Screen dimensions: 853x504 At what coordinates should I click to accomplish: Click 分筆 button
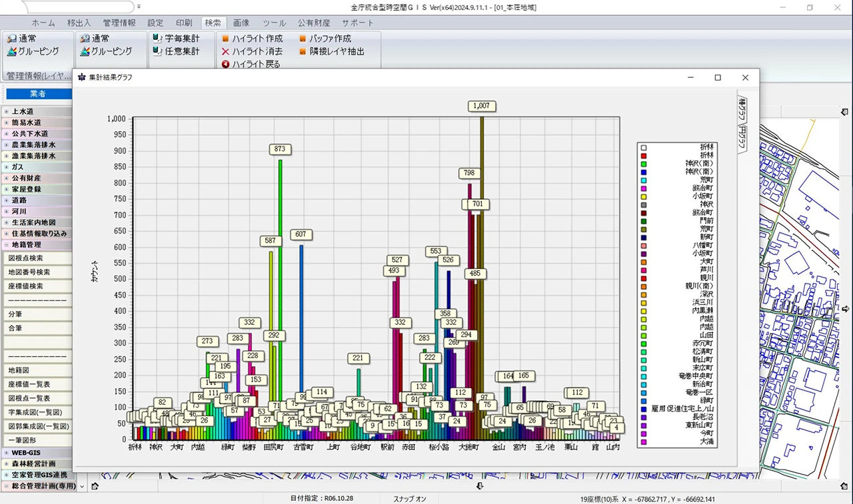[x=38, y=314]
